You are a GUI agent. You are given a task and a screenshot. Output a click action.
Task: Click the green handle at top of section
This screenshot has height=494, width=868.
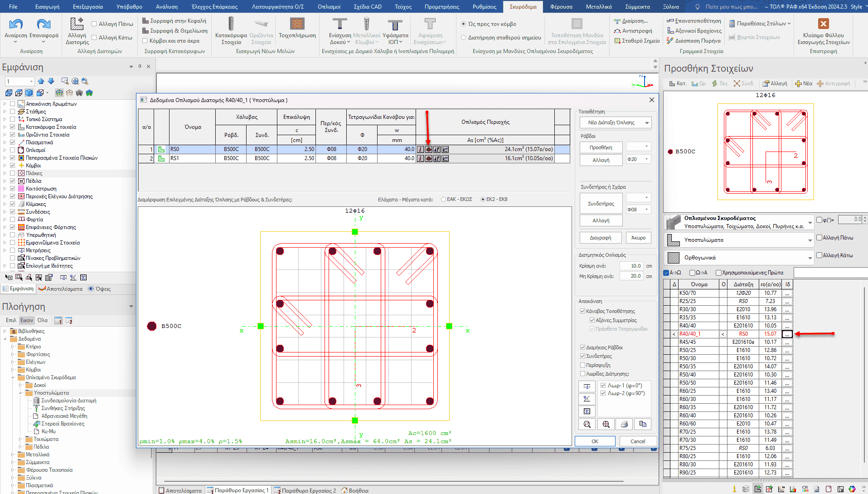[355, 232]
